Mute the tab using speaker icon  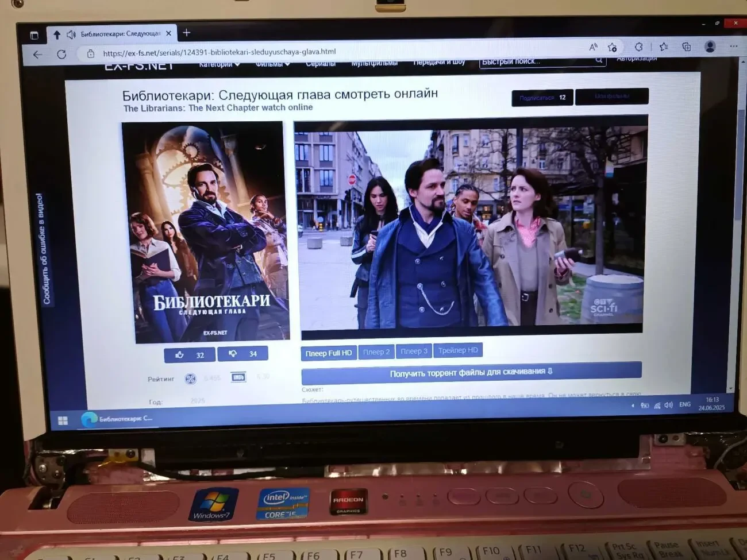tap(71, 34)
